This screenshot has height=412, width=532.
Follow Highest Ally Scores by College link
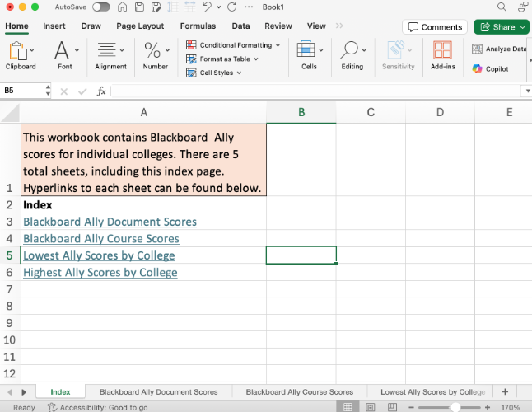point(100,273)
